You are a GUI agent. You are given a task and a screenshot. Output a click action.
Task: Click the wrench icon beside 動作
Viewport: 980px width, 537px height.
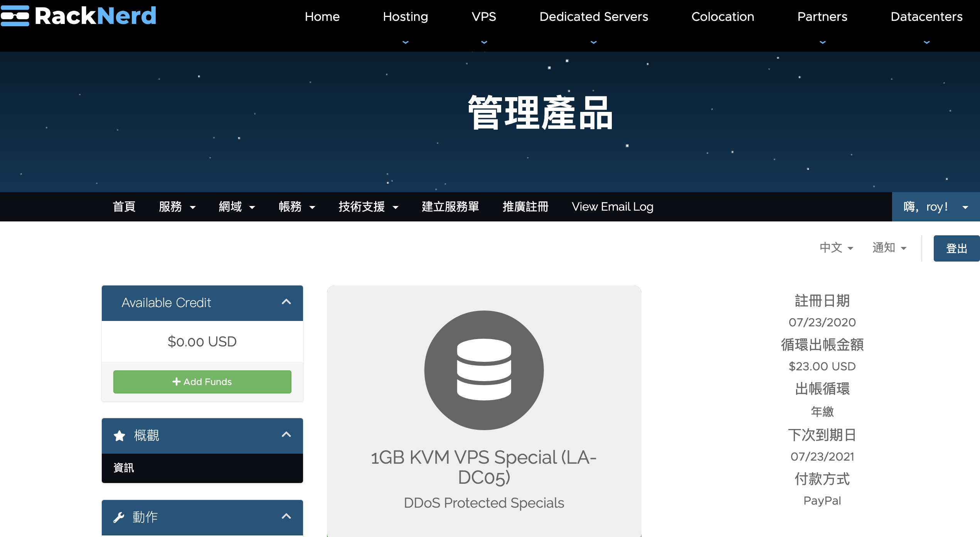coord(119,517)
